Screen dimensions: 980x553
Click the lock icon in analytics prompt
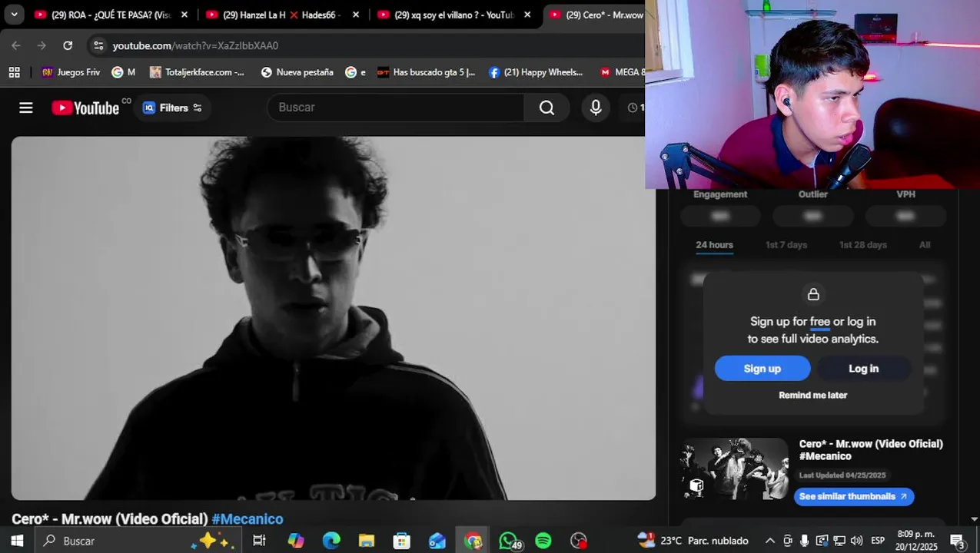click(x=813, y=294)
